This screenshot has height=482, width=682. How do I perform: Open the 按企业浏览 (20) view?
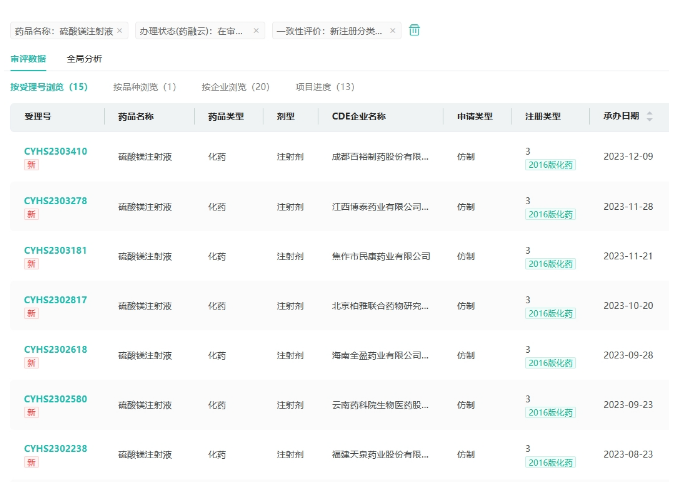[x=235, y=87]
